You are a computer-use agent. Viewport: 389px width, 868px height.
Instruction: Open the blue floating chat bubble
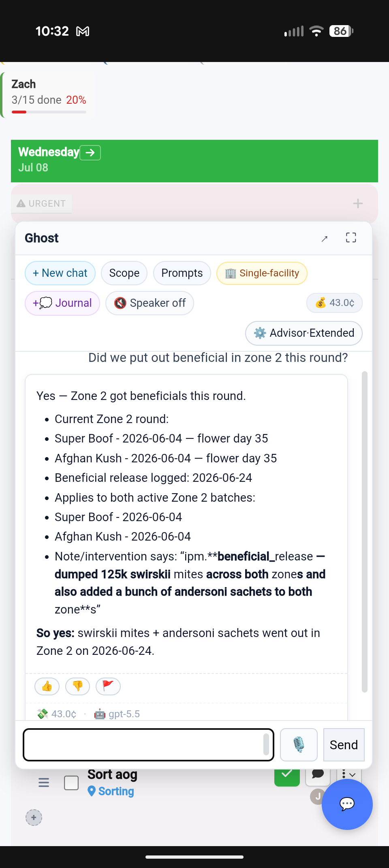pyautogui.click(x=347, y=804)
